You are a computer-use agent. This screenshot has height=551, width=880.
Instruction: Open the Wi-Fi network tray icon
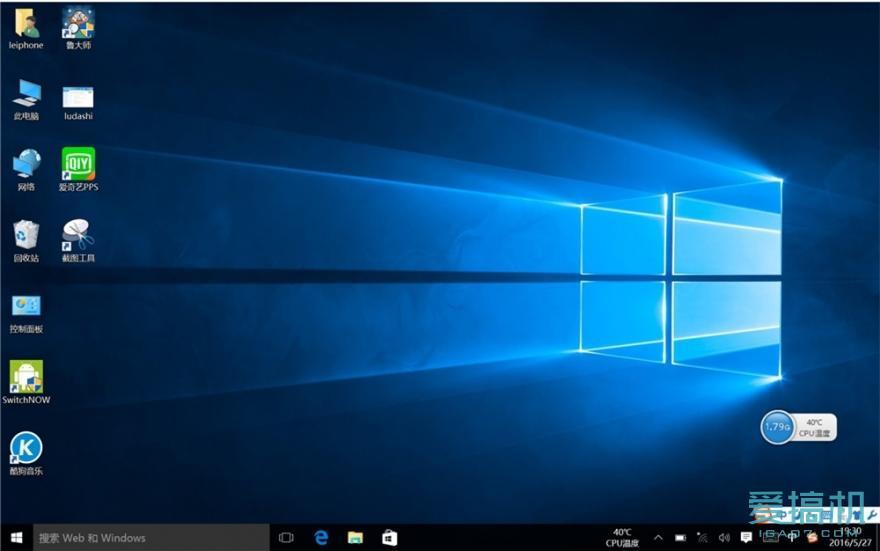pos(702,538)
